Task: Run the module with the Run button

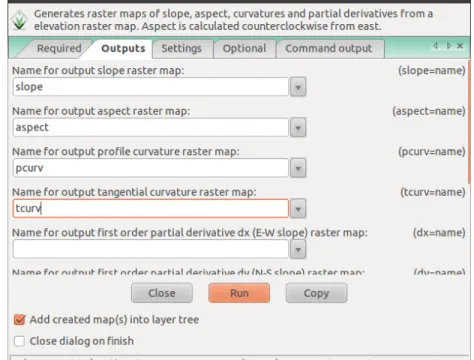Action: (239, 293)
